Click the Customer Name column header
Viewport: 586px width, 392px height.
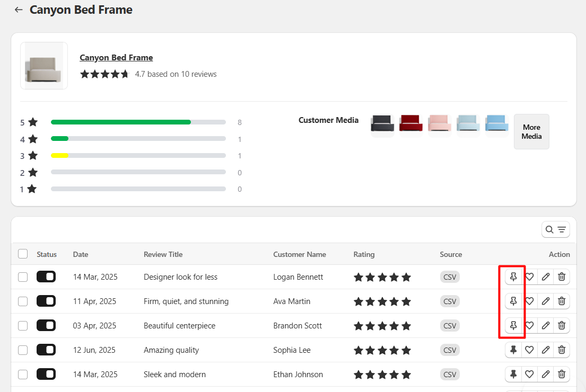click(x=299, y=254)
